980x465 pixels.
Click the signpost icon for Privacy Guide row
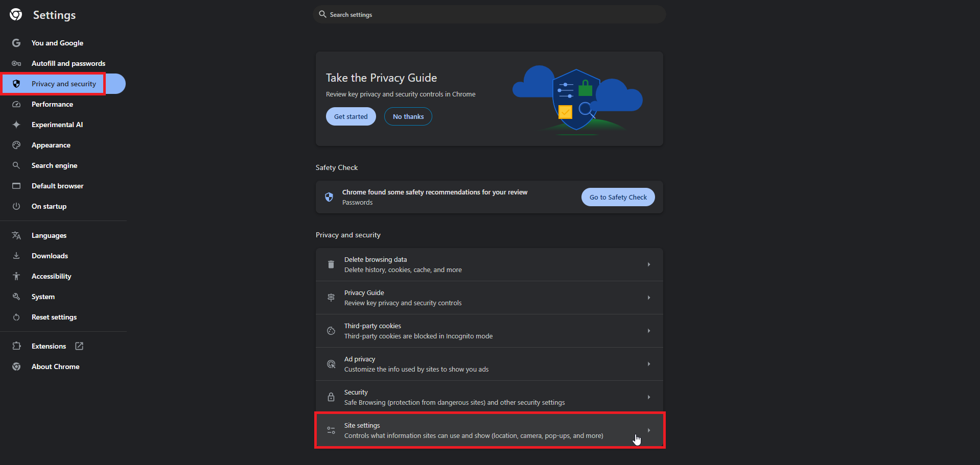coord(331,298)
